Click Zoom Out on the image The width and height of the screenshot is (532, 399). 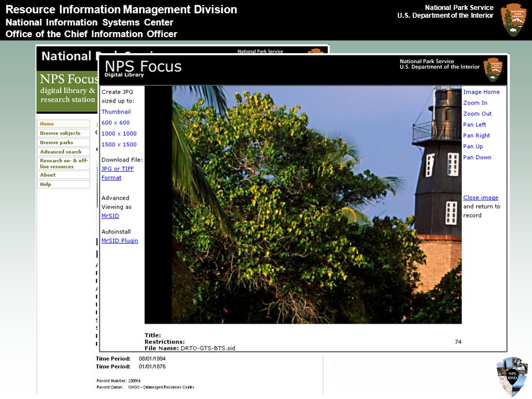(477, 114)
